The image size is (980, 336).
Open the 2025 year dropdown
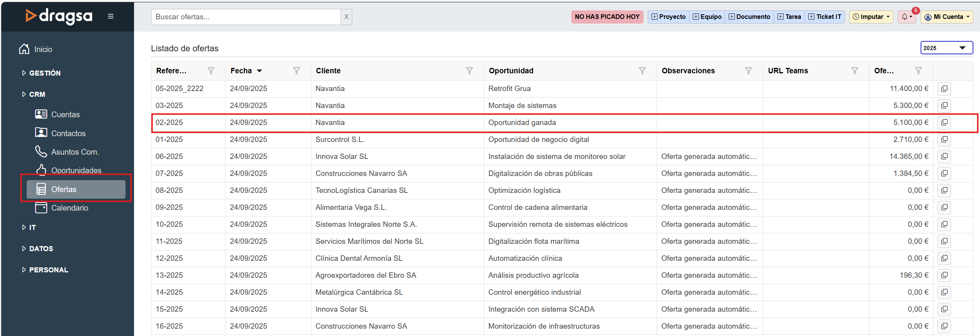(946, 48)
